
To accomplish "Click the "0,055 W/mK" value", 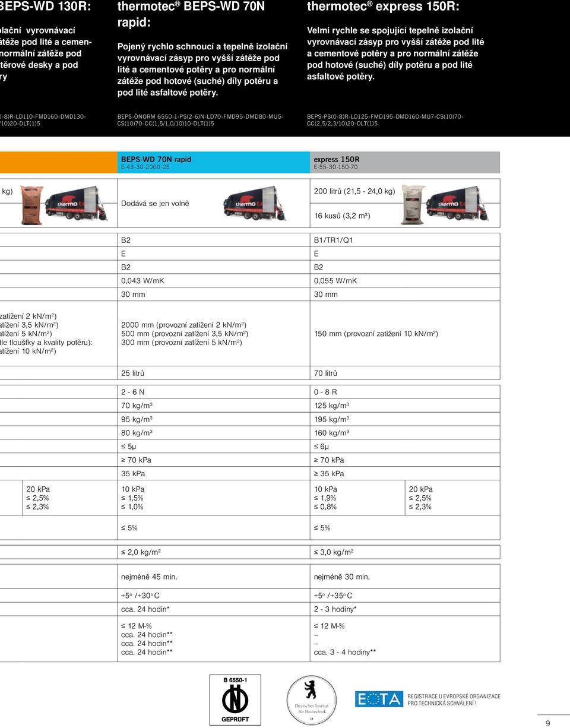I will coord(335,281).
